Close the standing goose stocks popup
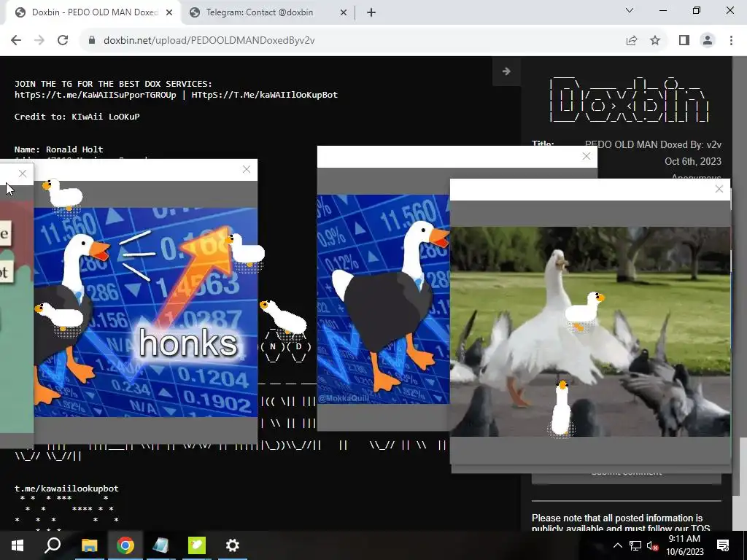The image size is (747, 560). click(587, 156)
